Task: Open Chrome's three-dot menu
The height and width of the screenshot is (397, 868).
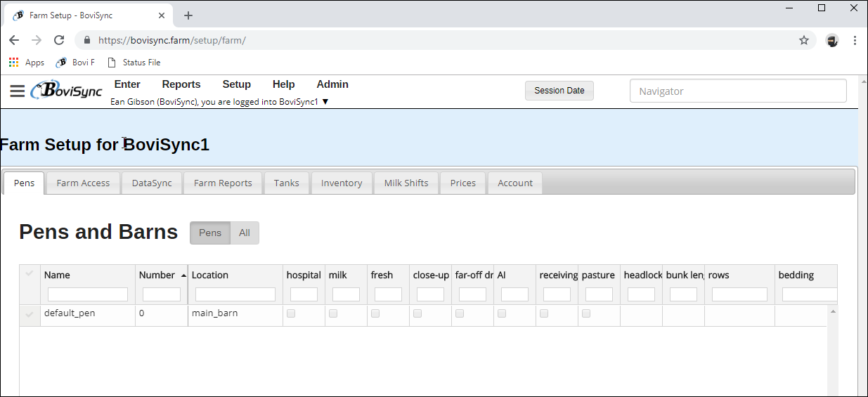Action: point(855,40)
